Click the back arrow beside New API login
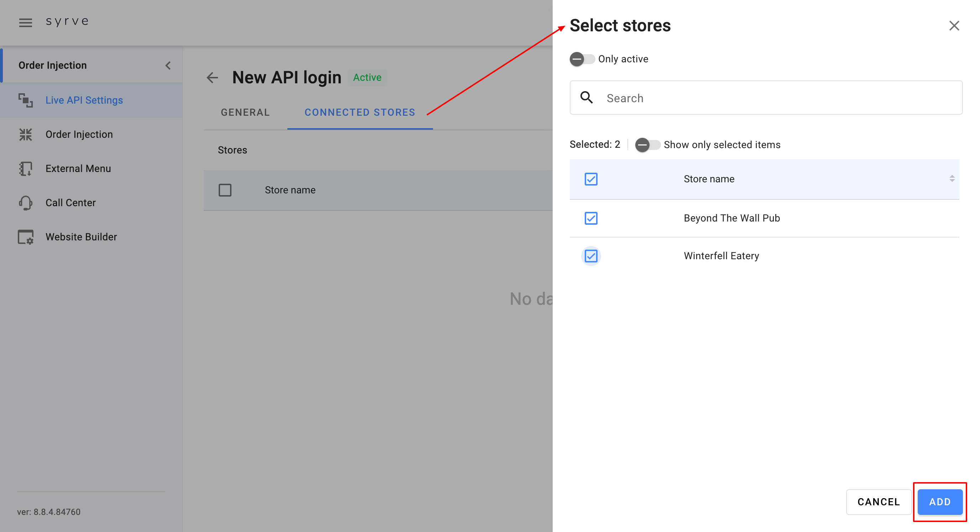The width and height of the screenshot is (980, 532). coord(212,78)
